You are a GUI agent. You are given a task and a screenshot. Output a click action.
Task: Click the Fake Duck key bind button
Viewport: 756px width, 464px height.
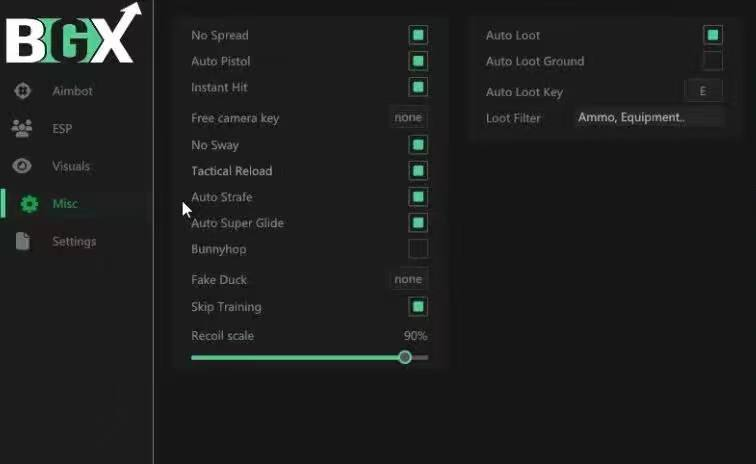[x=408, y=280]
